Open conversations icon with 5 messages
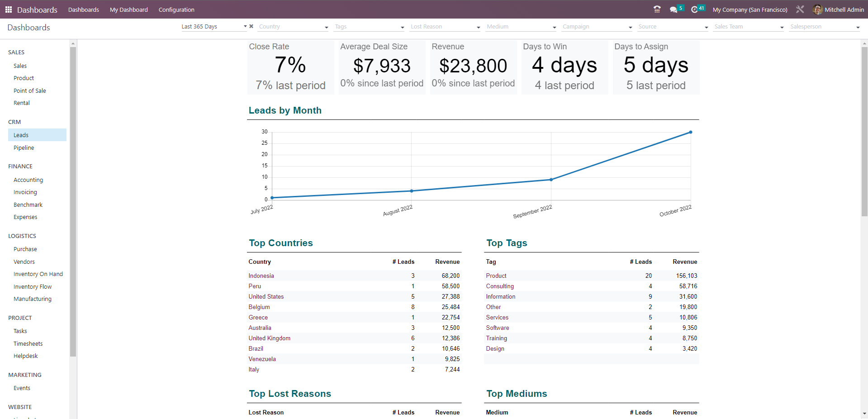 (674, 10)
